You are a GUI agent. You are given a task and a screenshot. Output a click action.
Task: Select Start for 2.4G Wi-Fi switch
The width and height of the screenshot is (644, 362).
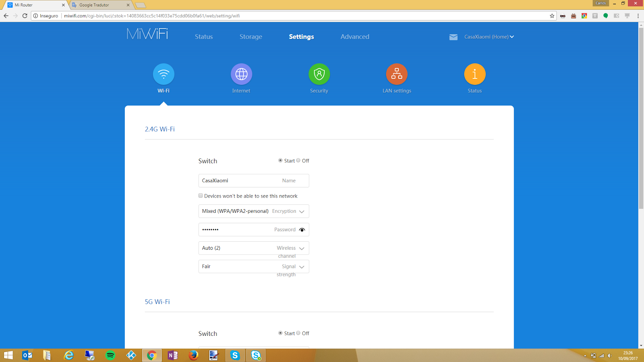(x=281, y=160)
